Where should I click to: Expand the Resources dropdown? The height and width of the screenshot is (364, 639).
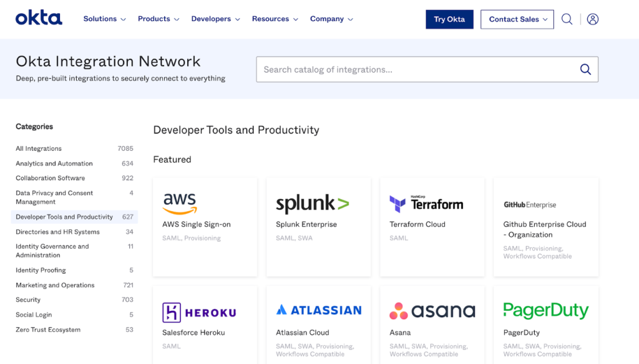(275, 19)
